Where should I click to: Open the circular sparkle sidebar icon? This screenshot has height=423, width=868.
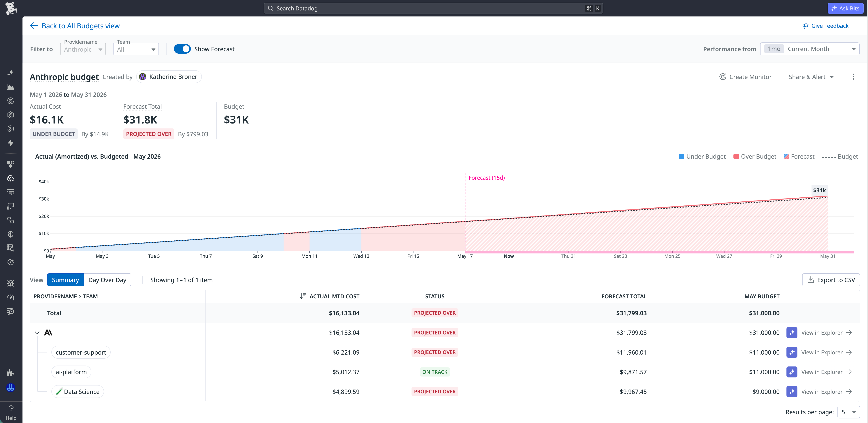11,262
